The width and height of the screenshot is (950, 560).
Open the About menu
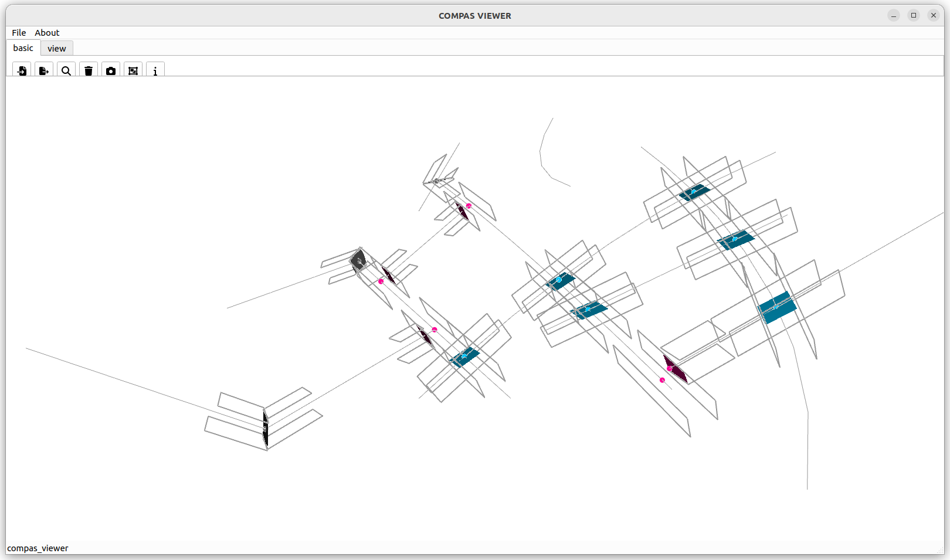click(47, 32)
